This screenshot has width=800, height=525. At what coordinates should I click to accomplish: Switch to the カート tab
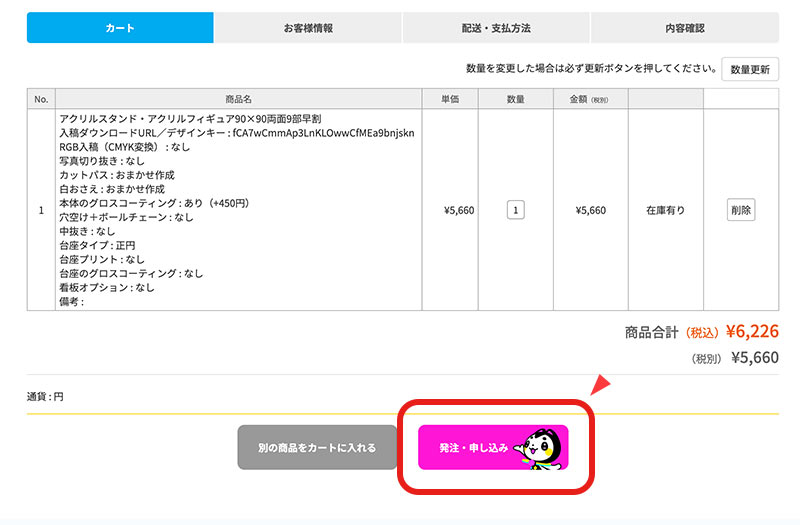[120, 28]
